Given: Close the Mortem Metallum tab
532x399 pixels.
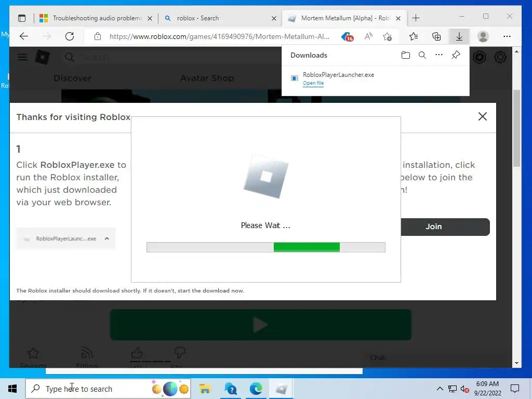Looking at the screenshot, I should click(398, 18).
